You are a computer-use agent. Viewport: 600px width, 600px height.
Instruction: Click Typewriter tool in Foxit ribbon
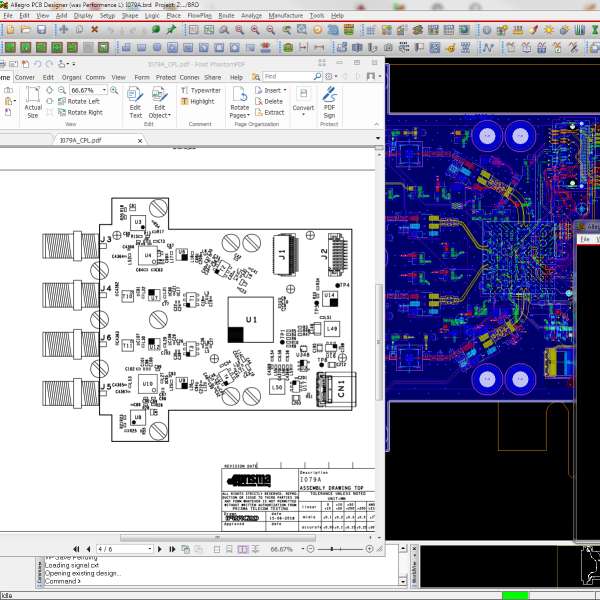point(201,90)
